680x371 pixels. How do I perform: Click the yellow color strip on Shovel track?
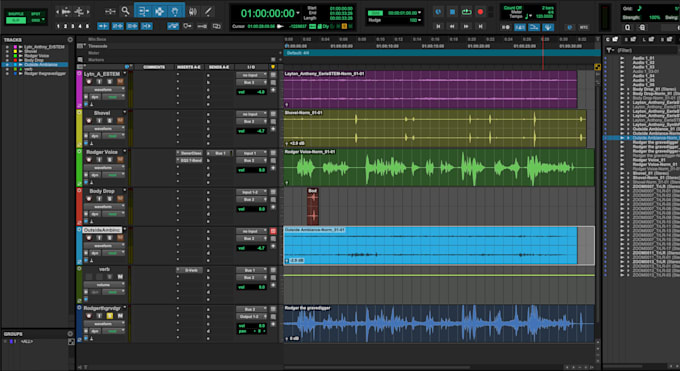(79, 129)
